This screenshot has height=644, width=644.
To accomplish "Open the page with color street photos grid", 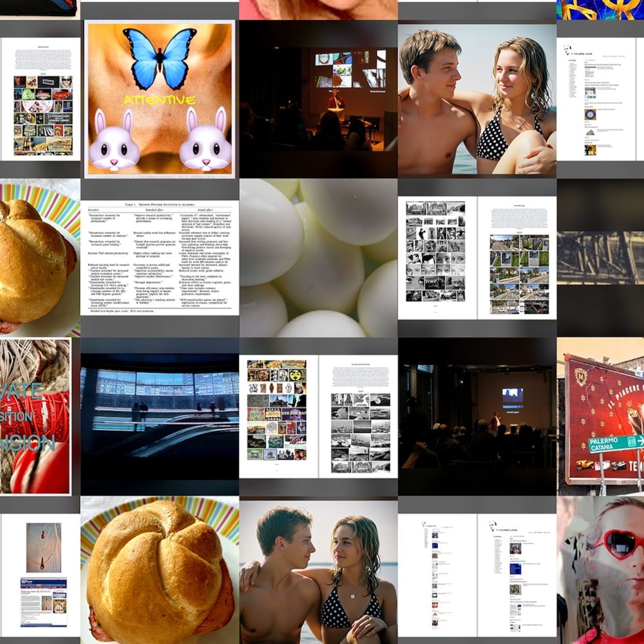I will click(x=517, y=258).
